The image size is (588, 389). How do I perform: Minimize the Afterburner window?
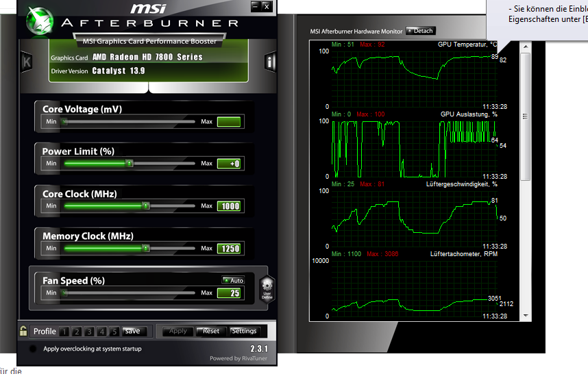(x=256, y=6)
